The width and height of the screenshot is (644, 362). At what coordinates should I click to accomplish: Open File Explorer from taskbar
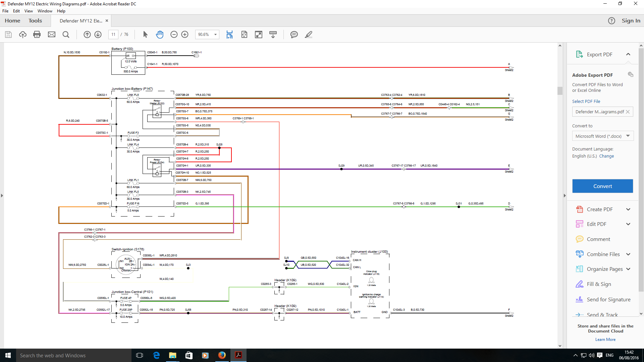click(x=173, y=355)
